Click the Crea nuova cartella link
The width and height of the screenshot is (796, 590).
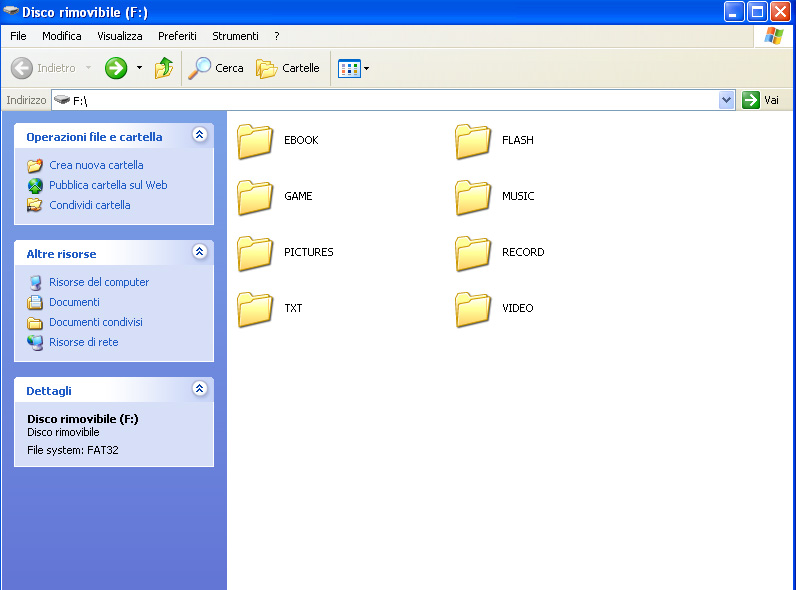96,165
